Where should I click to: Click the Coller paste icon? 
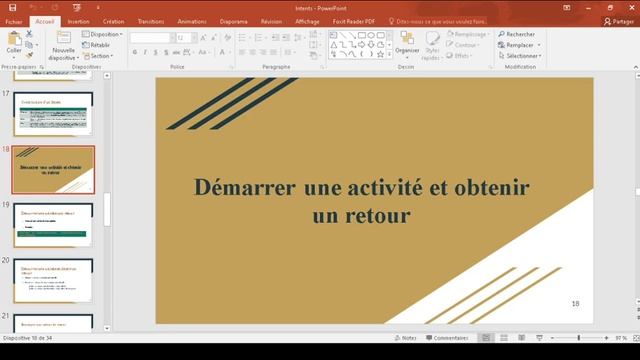pos(14,39)
